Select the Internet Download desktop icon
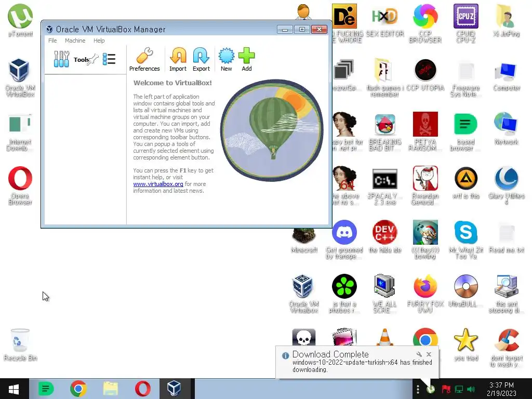532x399 pixels. pos(20,132)
